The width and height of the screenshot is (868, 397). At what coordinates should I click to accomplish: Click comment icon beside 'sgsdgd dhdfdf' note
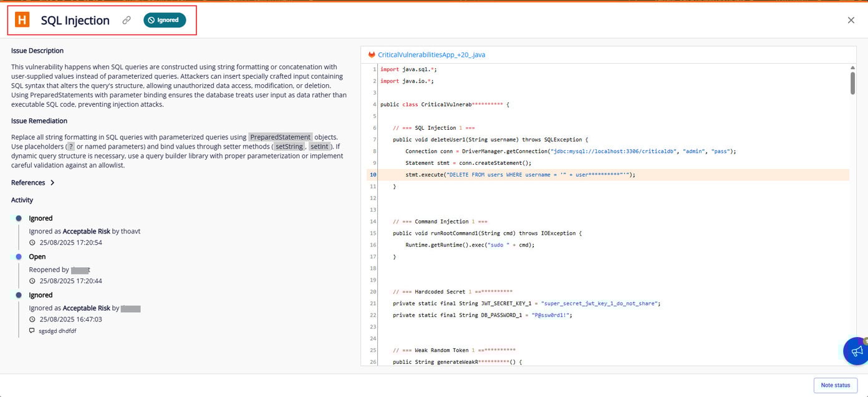click(x=32, y=331)
